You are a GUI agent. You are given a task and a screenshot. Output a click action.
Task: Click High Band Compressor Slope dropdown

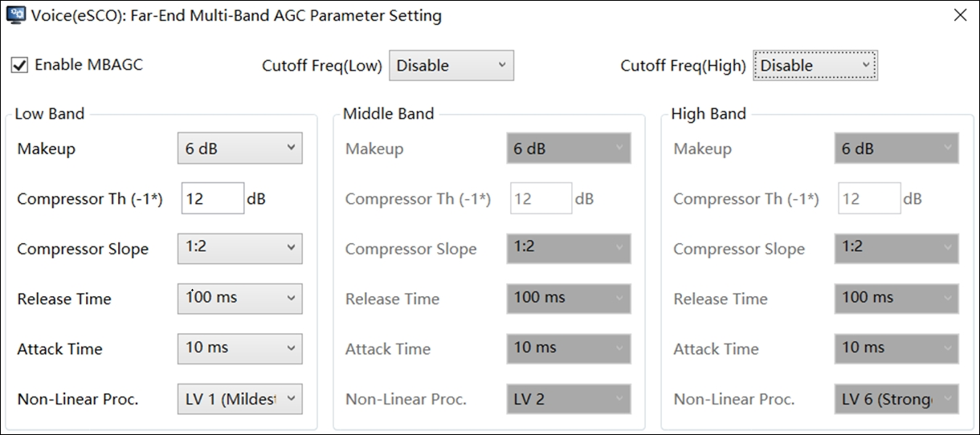click(896, 248)
